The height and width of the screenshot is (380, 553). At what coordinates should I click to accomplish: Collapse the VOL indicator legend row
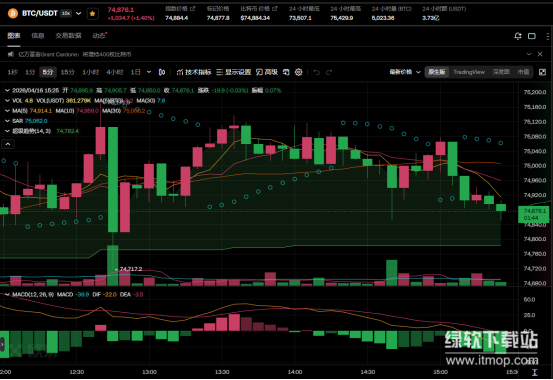pos(7,101)
